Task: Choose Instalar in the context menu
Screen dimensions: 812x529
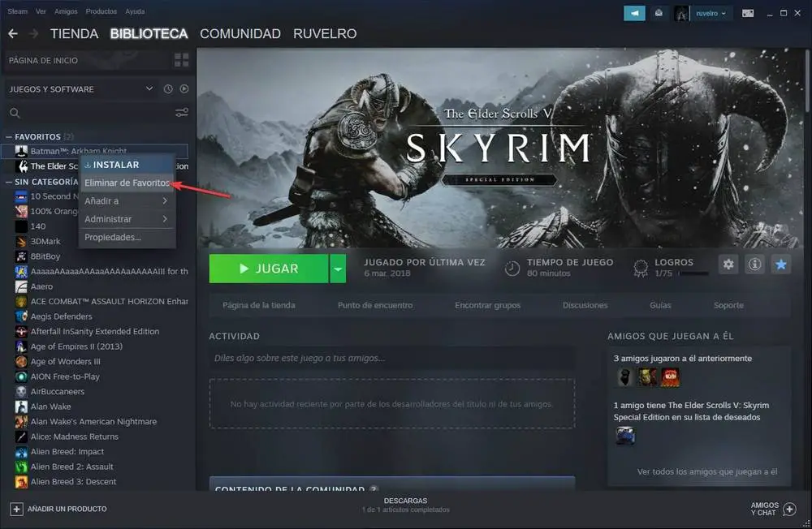Action: pos(127,165)
